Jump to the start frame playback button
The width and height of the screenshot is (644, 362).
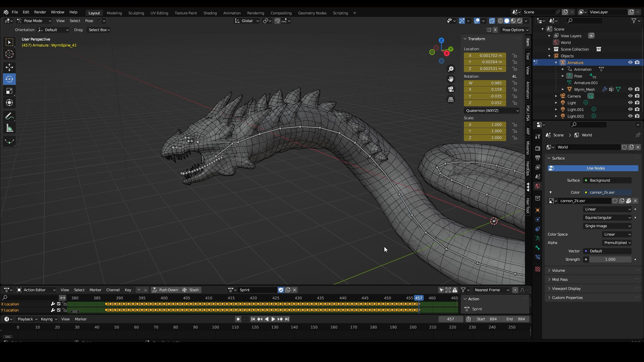[x=253, y=319]
